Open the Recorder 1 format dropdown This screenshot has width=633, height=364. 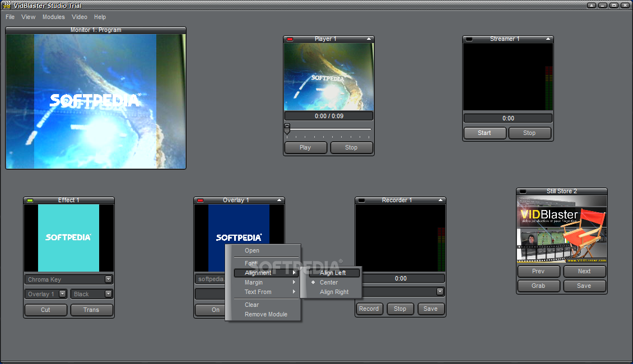[x=440, y=291]
